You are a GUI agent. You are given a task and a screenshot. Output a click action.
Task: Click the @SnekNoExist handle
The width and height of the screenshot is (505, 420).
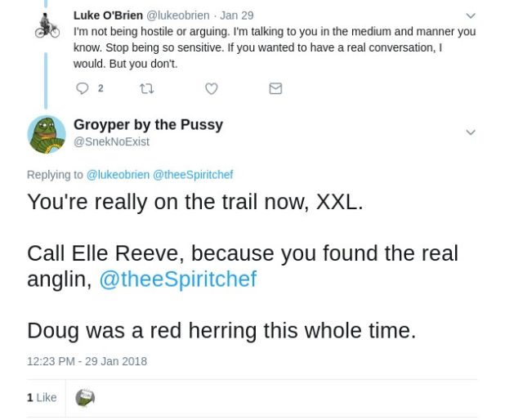pyautogui.click(x=111, y=141)
